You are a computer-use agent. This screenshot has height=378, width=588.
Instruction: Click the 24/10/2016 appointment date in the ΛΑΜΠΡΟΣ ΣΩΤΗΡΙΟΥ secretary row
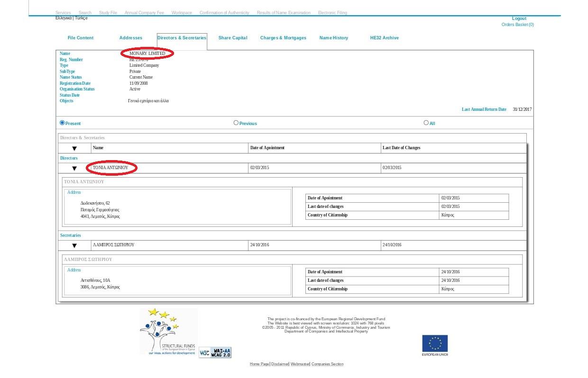[259, 245]
